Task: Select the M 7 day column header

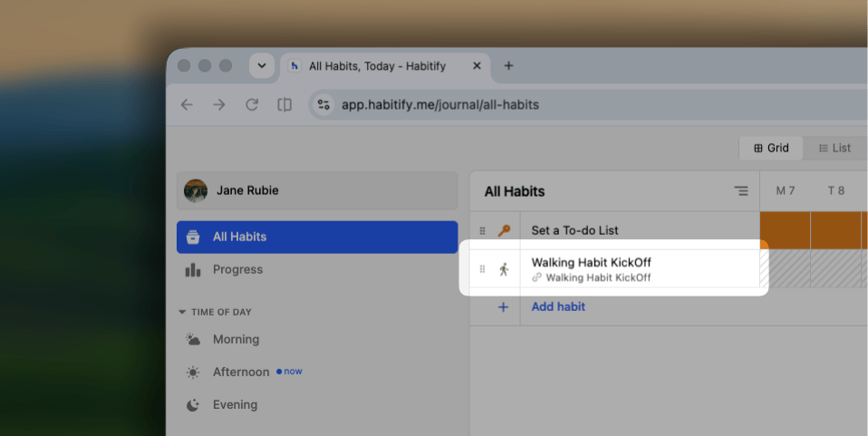Action: coord(785,191)
